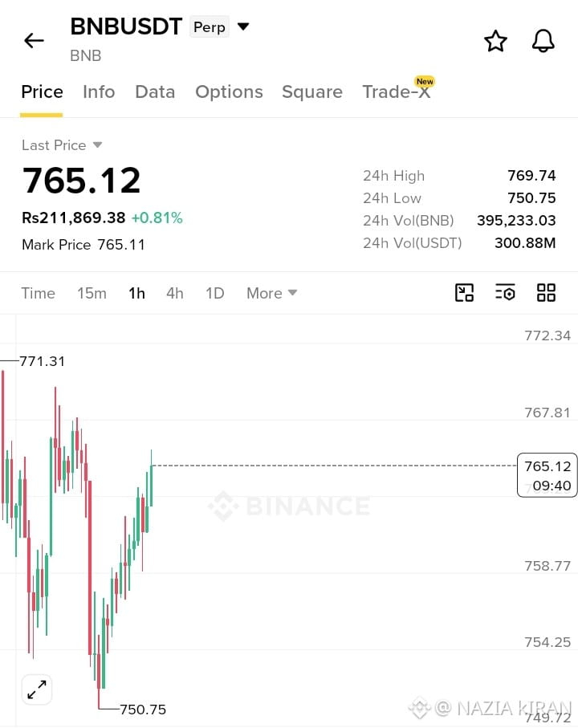
Task: Click the 765.12 current price marker on chart
Action: point(547,475)
